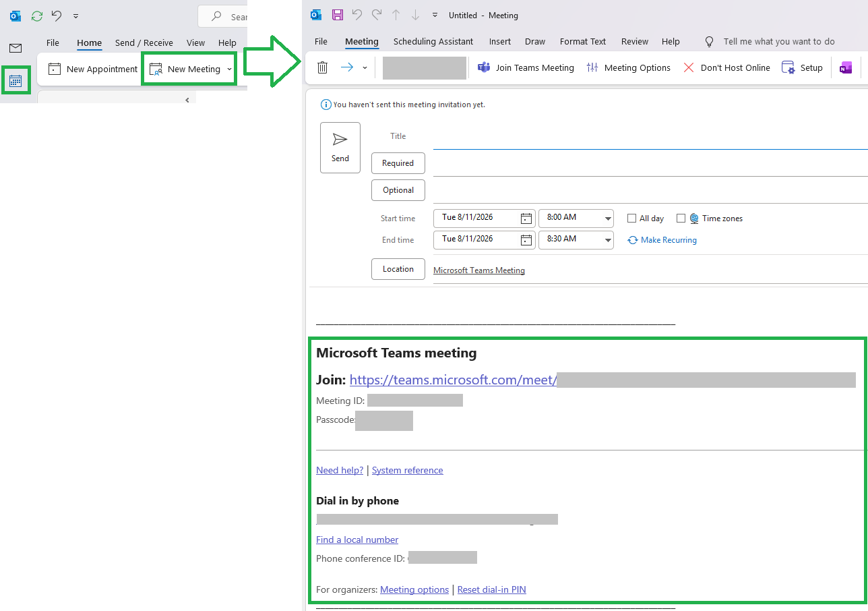Click the Send/Receive sync icon in the main Outlook title bar

click(37, 16)
